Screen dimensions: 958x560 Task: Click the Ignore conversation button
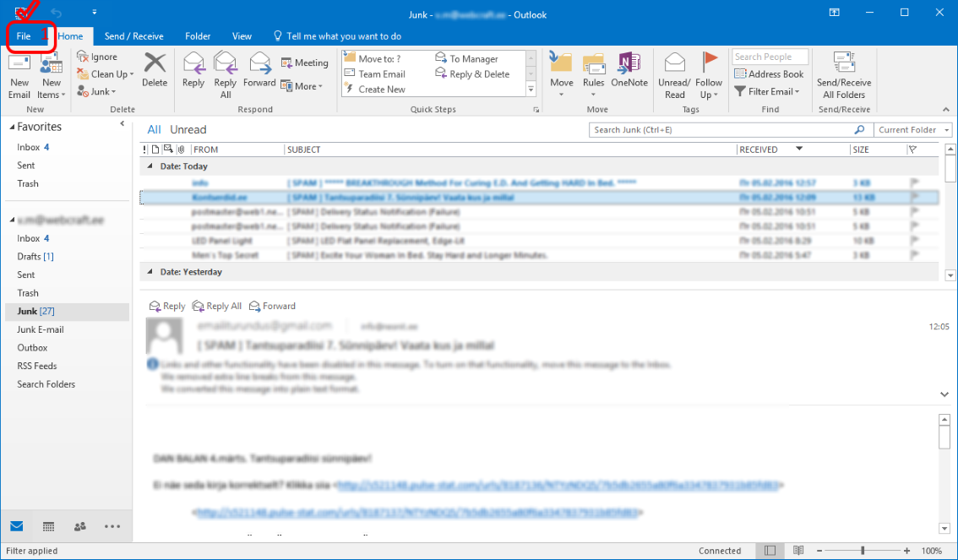point(96,57)
